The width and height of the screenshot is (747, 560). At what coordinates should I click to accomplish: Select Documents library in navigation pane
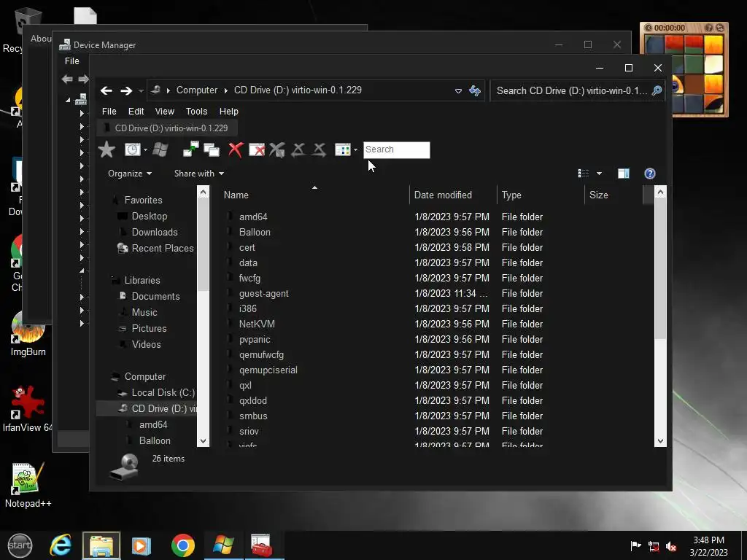[x=155, y=296]
